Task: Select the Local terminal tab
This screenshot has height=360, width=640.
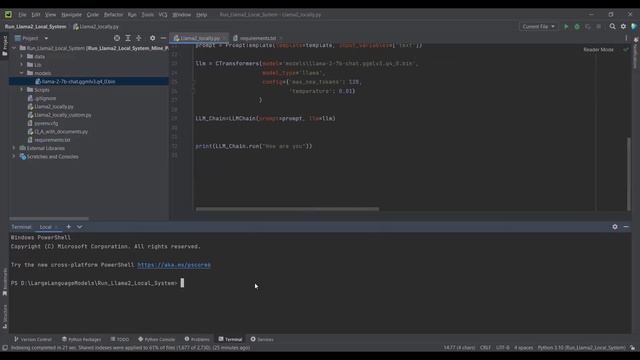Action: tap(46, 227)
